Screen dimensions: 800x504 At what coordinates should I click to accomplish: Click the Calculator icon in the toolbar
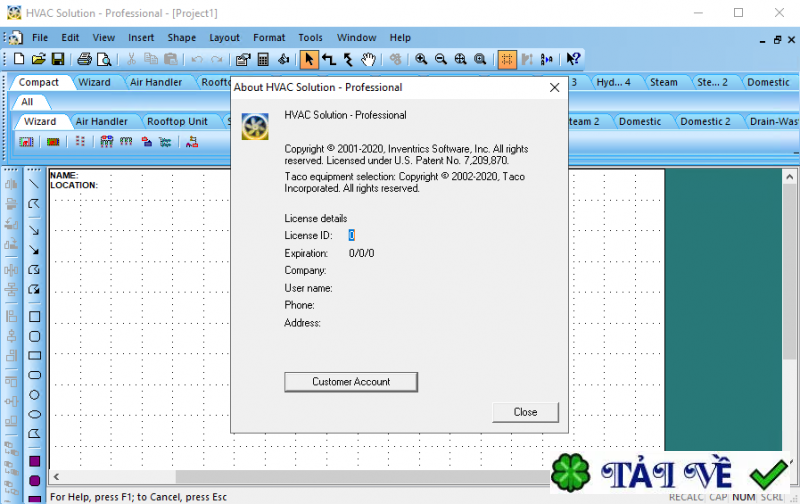[x=263, y=59]
